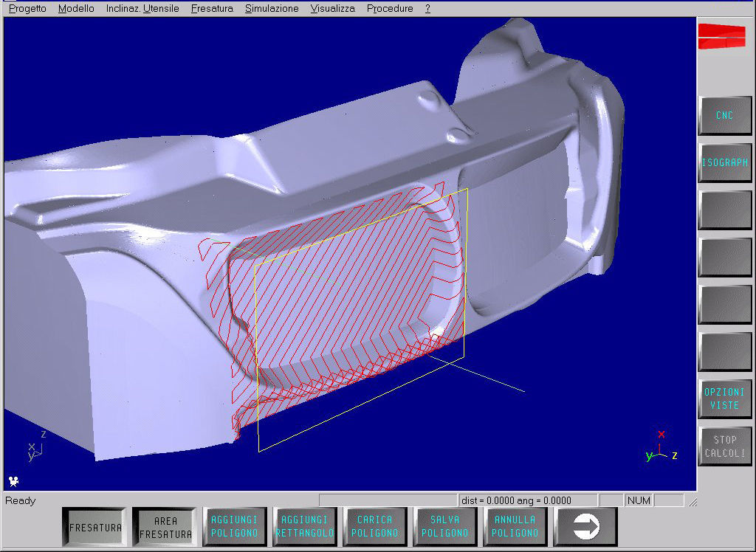Open the Progetto menu
Viewport: 756px width, 552px height.
tap(26, 8)
